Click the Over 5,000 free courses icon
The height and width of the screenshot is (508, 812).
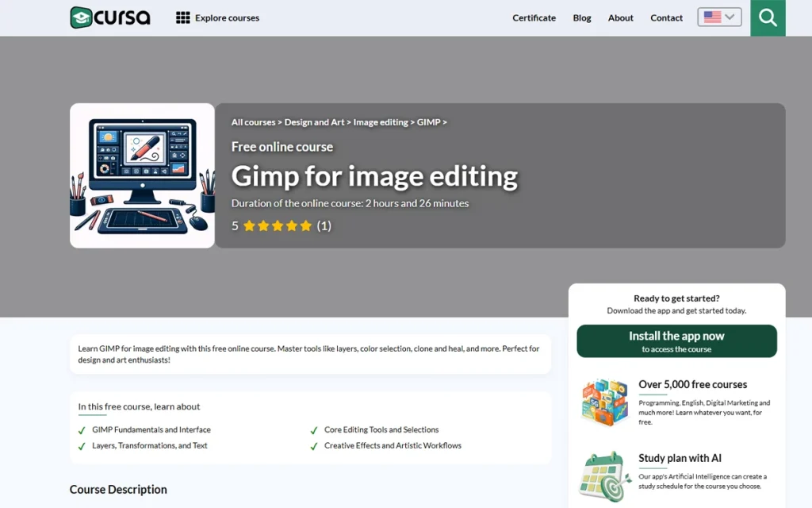click(604, 402)
